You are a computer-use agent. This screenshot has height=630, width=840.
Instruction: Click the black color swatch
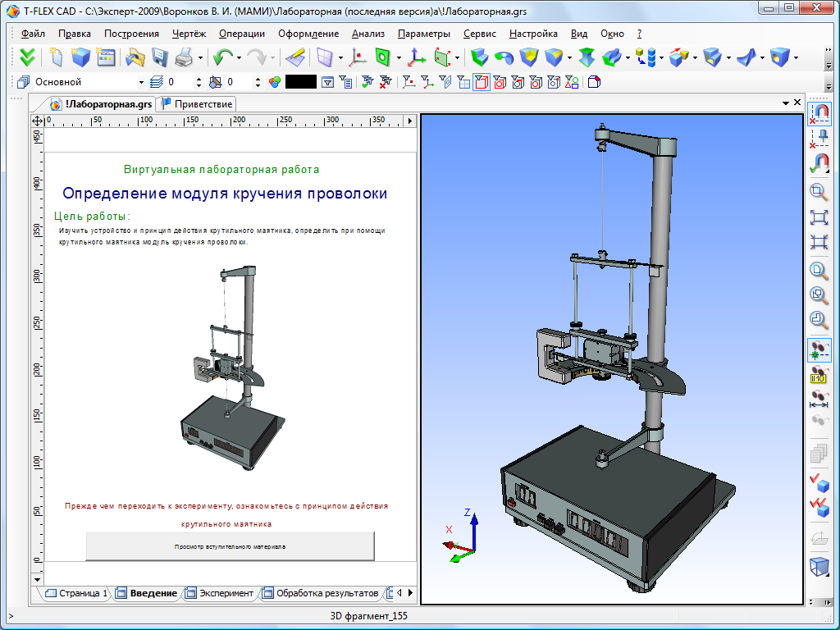pyautogui.click(x=300, y=82)
